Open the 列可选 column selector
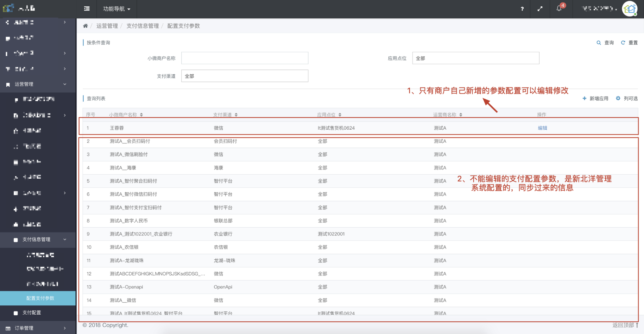Image resolution: width=644 pixels, height=334 pixels. tap(627, 98)
